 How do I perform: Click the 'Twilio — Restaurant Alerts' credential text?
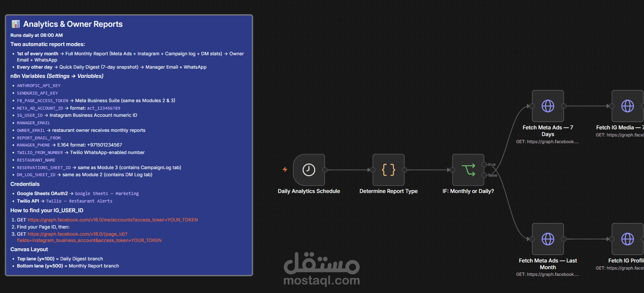[79, 201]
